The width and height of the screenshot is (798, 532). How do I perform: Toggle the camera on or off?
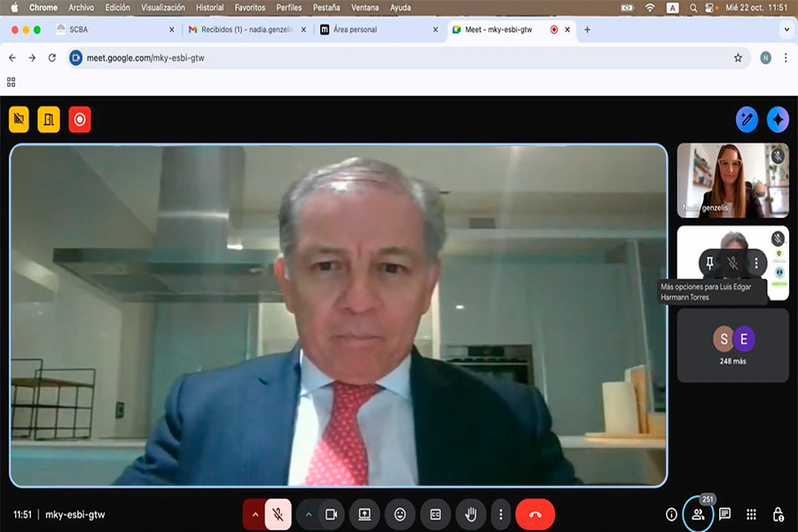331,514
